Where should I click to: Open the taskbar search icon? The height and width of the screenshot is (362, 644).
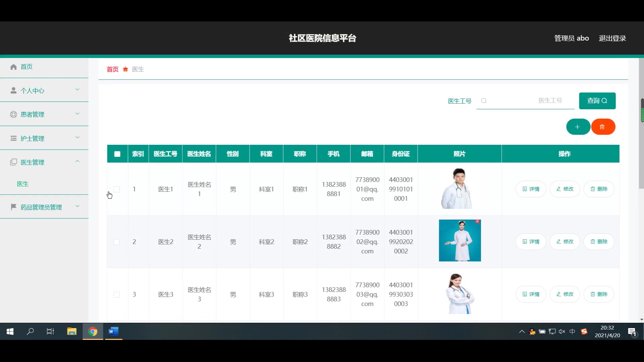[30, 331]
